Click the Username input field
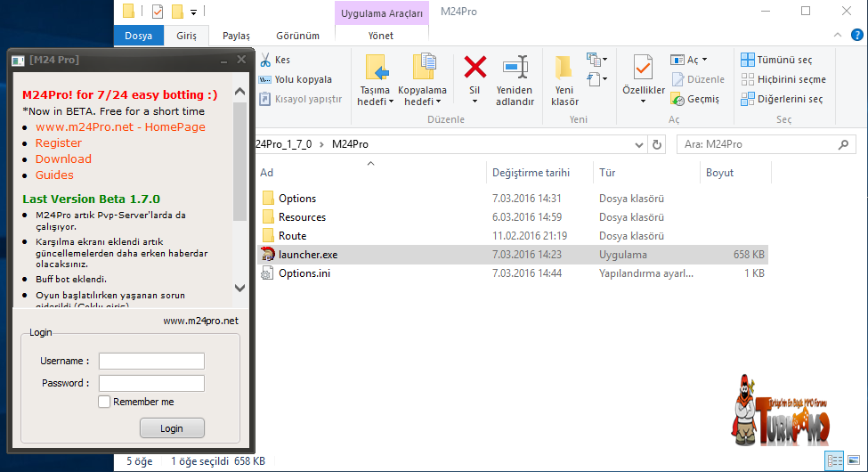This screenshot has width=868, height=472. (x=151, y=362)
